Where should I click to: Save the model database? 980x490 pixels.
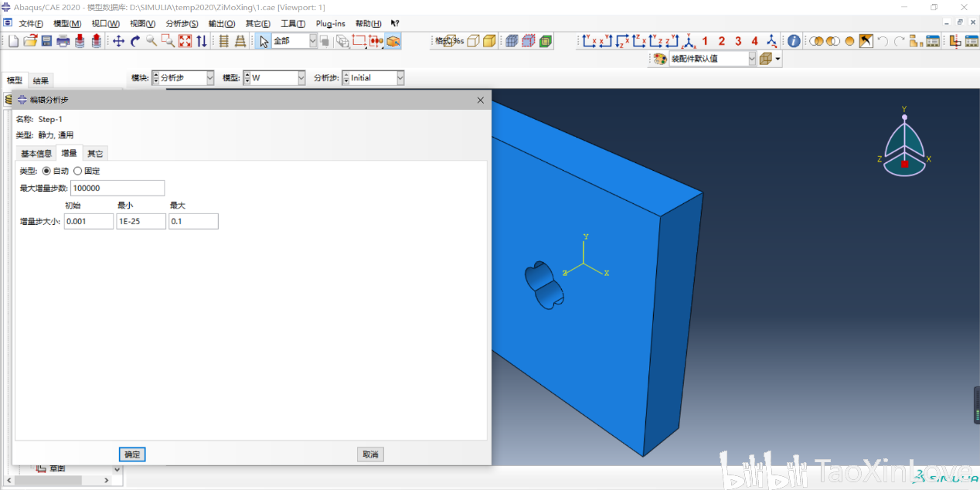[46, 41]
